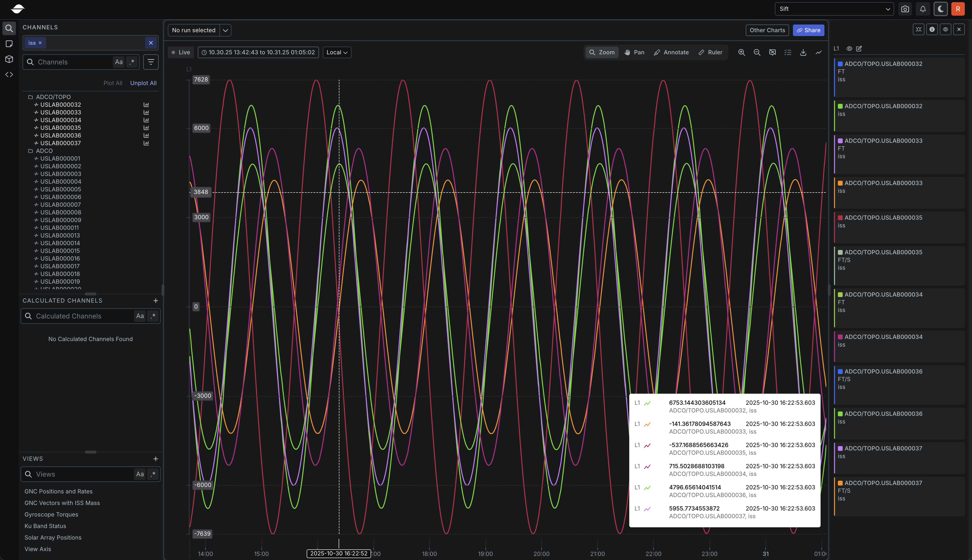Open the Local timezone dropdown
This screenshot has height=560, width=972.
click(337, 52)
